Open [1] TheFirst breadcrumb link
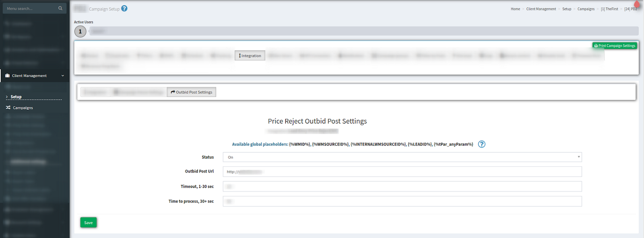This screenshot has width=644, height=238. 609,9
